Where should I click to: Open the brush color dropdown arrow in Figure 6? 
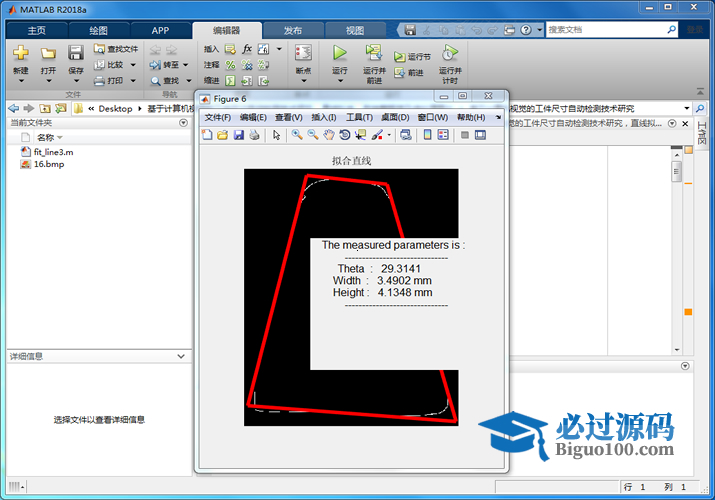click(x=389, y=135)
